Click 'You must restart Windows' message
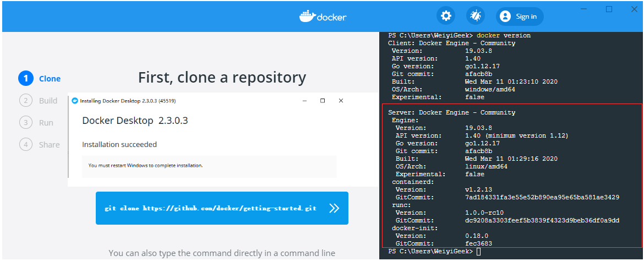644x261 pixels. (146, 166)
